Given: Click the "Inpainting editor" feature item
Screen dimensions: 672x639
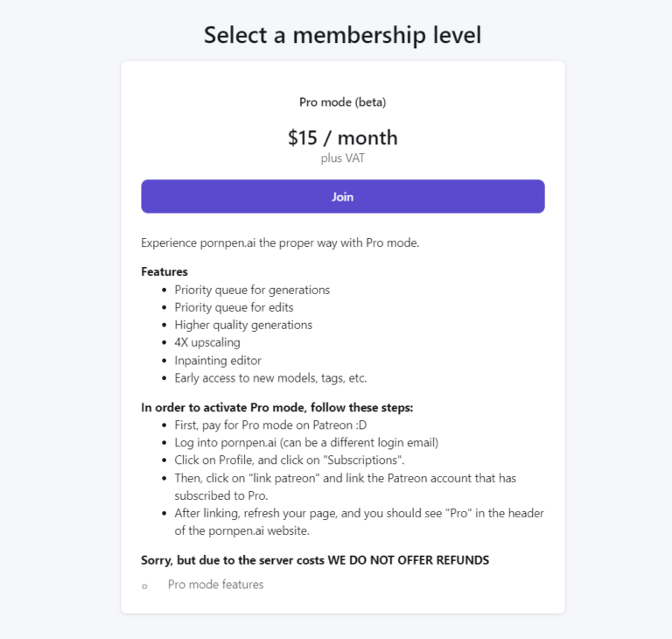Looking at the screenshot, I should click(218, 361).
